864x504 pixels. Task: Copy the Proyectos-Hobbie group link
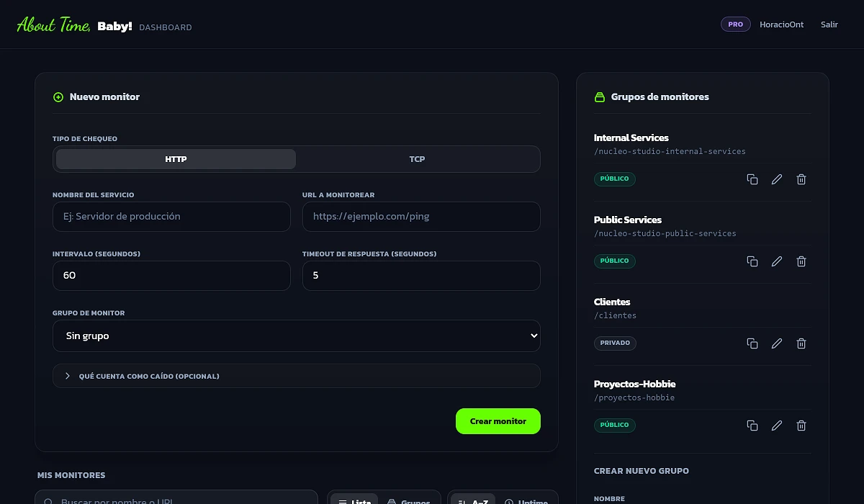pos(752,426)
